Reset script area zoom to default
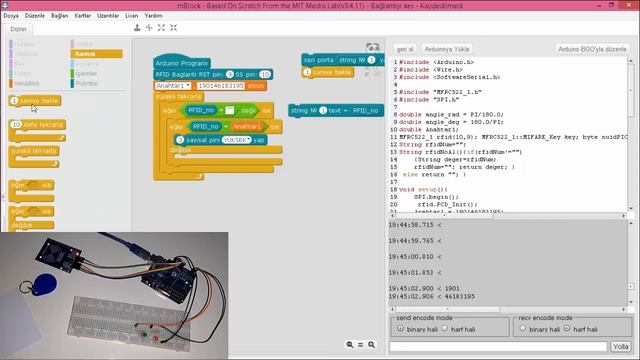This screenshot has height=360, width=640. [360, 344]
